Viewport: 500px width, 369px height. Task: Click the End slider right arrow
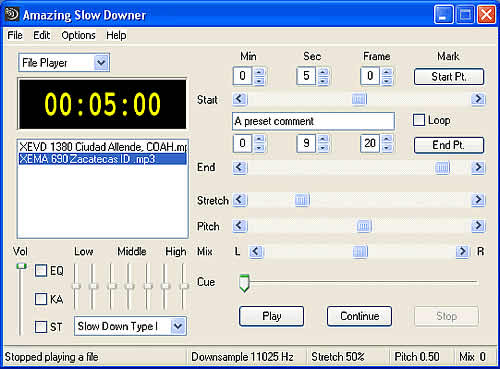click(478, 167)
